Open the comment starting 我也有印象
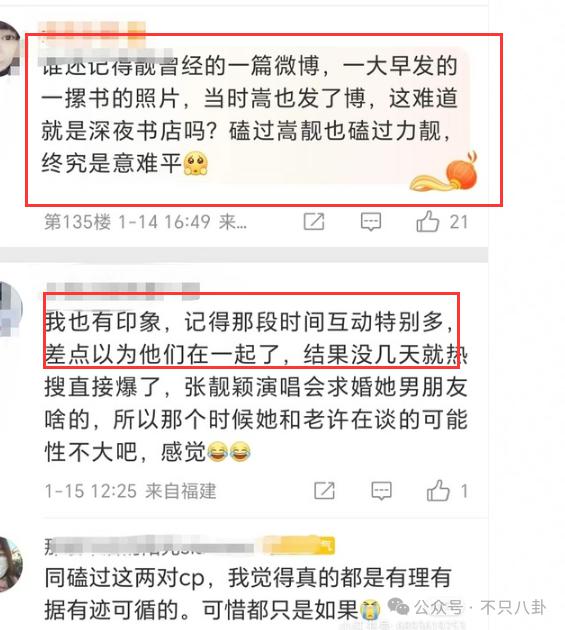This screenshot has width=565, height=630. [x=256, y=387]
